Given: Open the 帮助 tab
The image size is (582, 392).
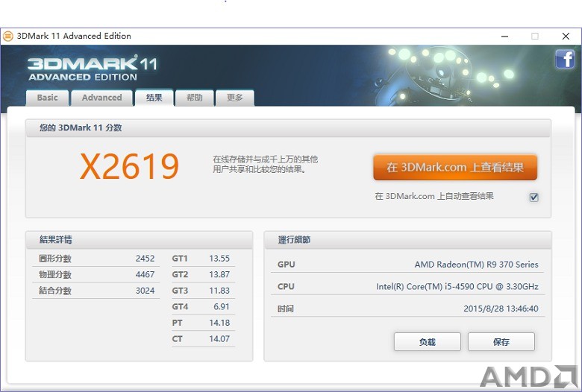Looking at the screenshot, I should tap(194, 98).
